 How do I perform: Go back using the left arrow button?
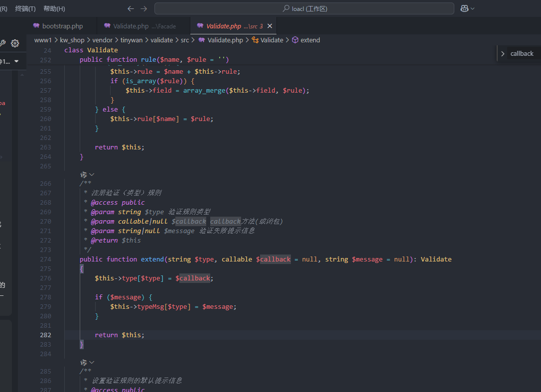pyautogui.click(x=131, y=8)
